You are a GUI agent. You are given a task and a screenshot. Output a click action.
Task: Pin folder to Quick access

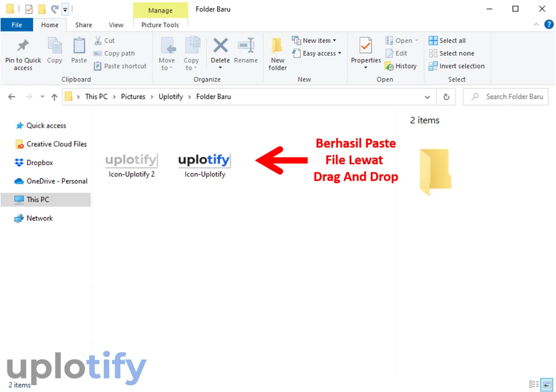(x=23, y=55)
